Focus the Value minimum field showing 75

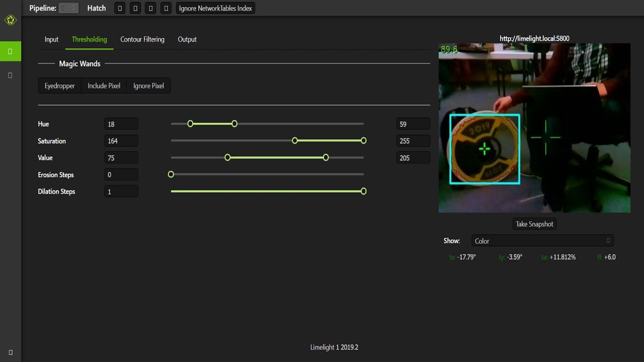click(121, 158)
